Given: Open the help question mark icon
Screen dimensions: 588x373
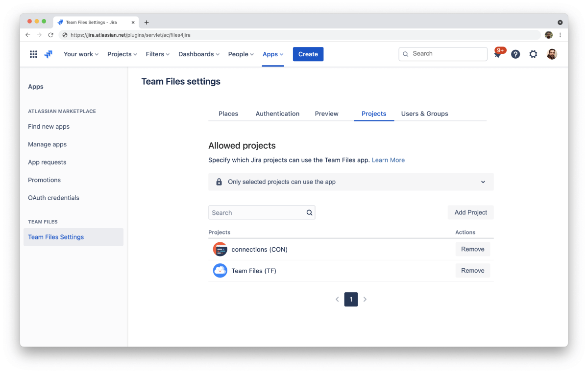Looking at the screenshot, I should point(515,54).
